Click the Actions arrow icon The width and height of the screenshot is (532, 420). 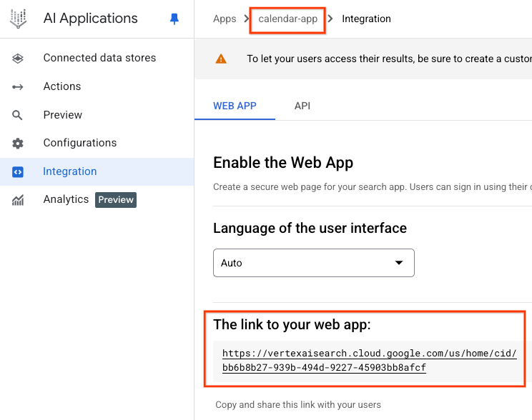(x=18, y=86)
